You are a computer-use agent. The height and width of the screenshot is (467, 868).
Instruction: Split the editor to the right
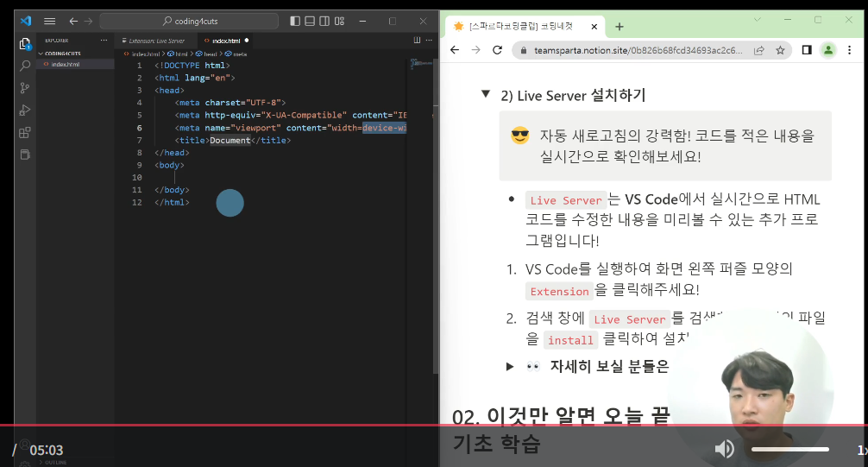pos(417,40)
